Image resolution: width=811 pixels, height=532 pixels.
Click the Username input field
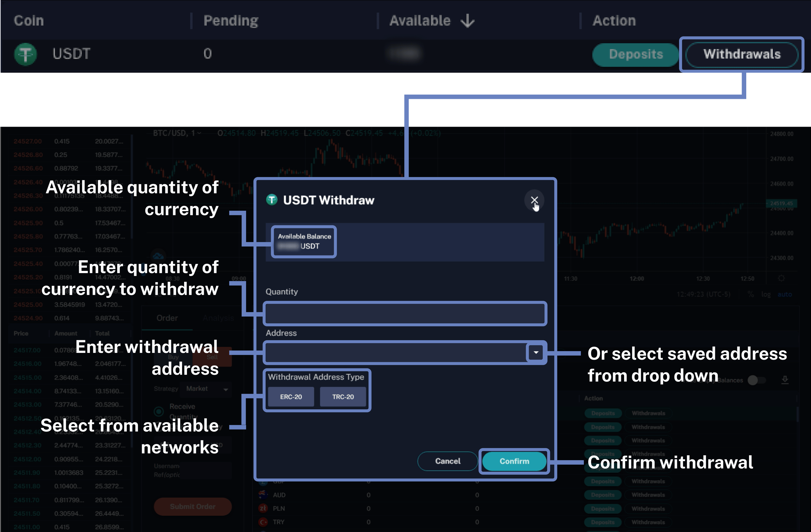click(205, 470)
